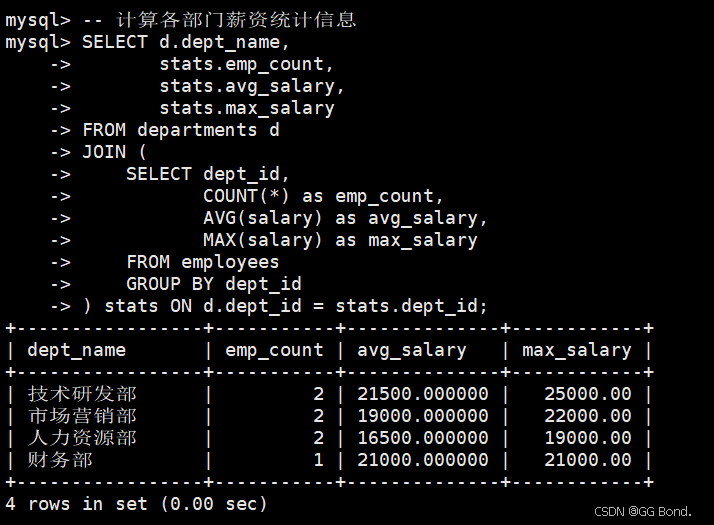The width and height of the screenshot is (714, 525).
Task: Click max_salary value 22000.00
Action: [587, 416]
